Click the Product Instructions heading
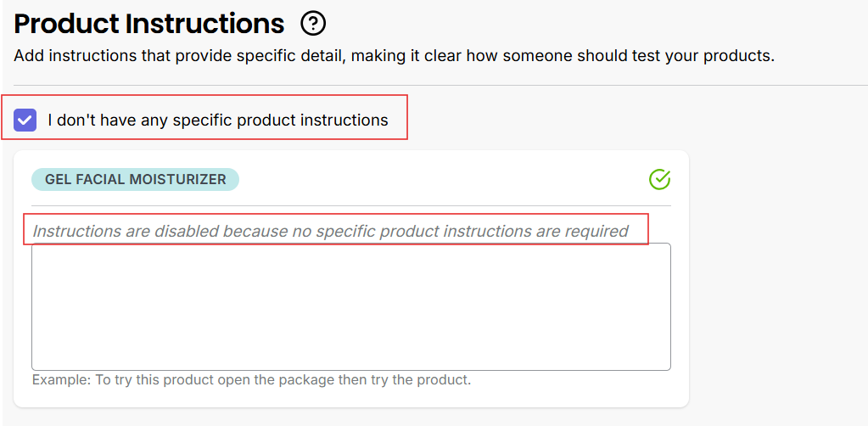 (x=149, y=24)
